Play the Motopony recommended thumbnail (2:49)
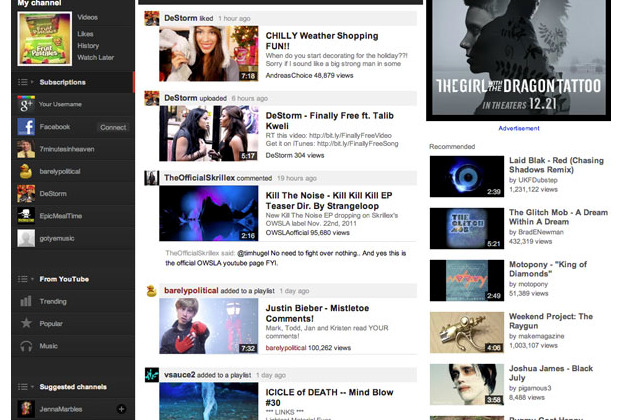The width and height of the screenshot is (626, 420). [467, 280]
